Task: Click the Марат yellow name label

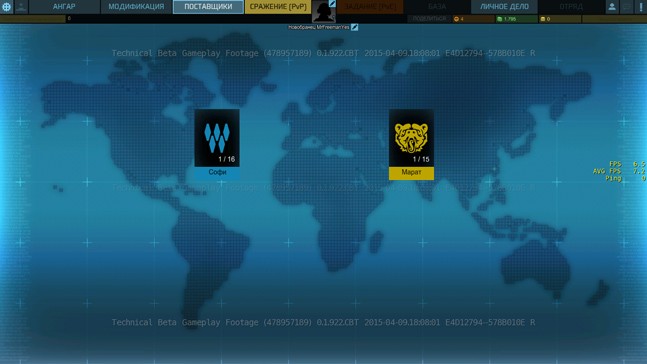Action: click(411, 173)
